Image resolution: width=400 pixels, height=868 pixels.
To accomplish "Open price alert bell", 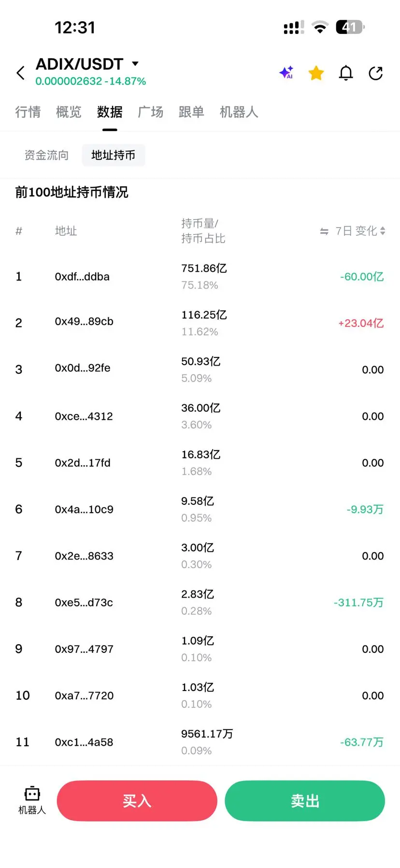I will pyautogui.click(x=346, y=73).
